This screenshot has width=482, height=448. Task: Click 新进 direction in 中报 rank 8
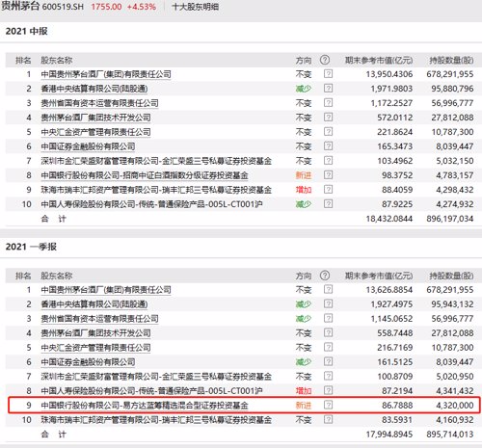304,175
